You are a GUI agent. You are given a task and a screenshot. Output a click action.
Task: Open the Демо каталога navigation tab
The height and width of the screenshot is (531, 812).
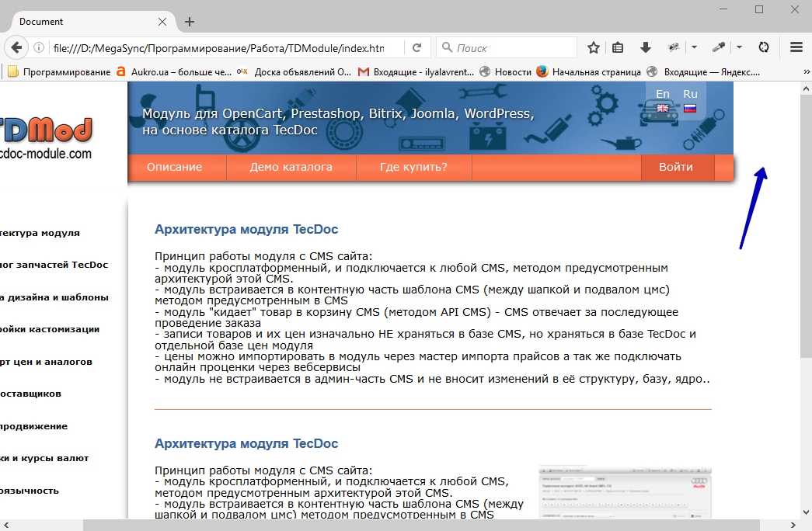[291, 167]
